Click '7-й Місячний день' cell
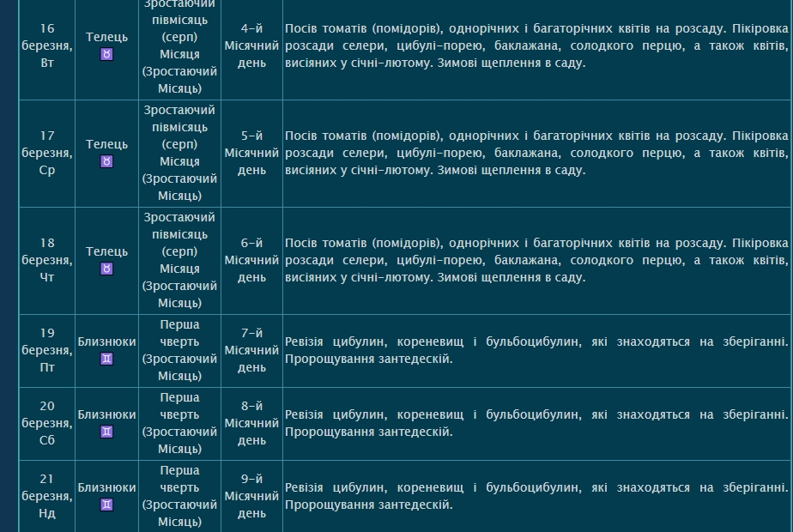Screen dimensions: 793x532 [251, 350]
